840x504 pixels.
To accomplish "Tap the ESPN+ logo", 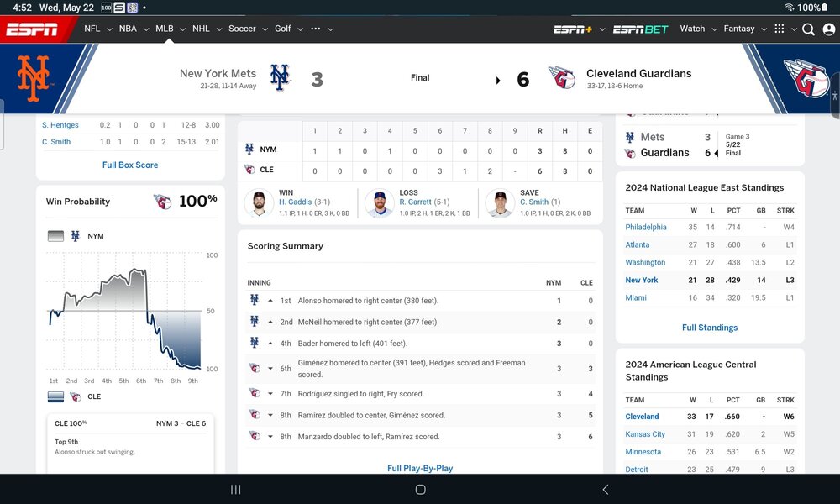I will 573,29.
